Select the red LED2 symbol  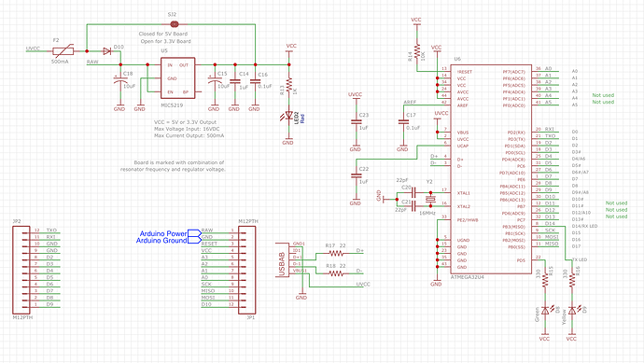pos(288,116)
